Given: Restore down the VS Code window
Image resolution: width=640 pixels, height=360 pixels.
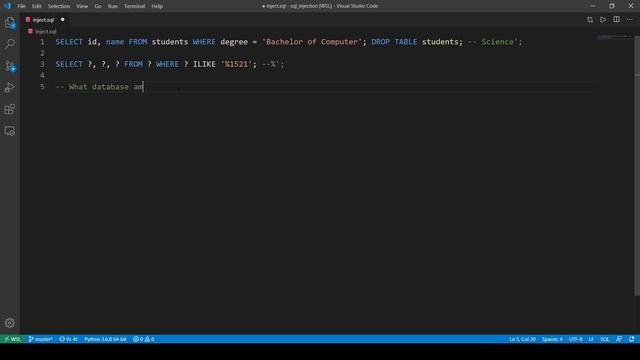Looking at the screenshot, I should pyautogui.click(x=611, y=6).
